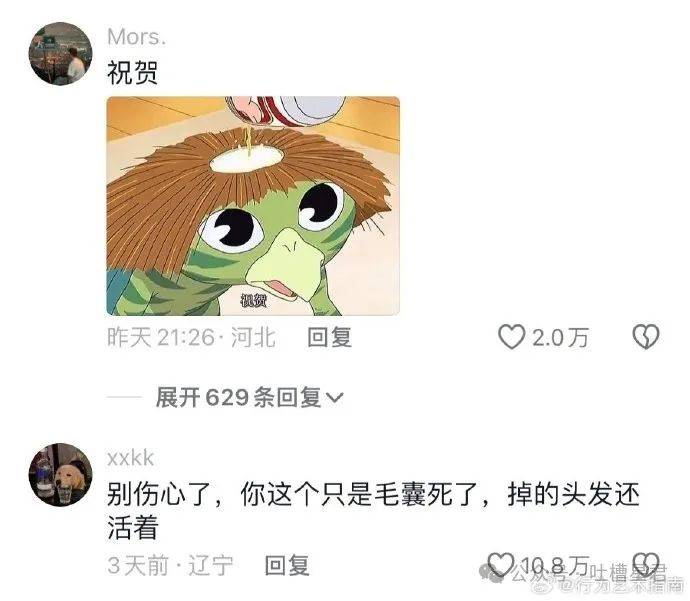Select the 祝贺 comment text
Viewport: 690px width, 601px height.
click(x=132, y=73)
